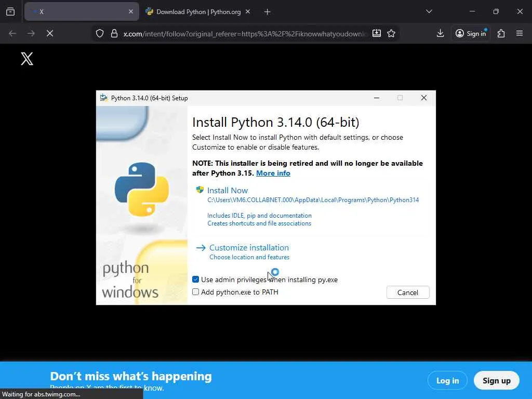Open the Extensions puzzle icon
Viewport: 532px width, 399px height.
[501, 33]
